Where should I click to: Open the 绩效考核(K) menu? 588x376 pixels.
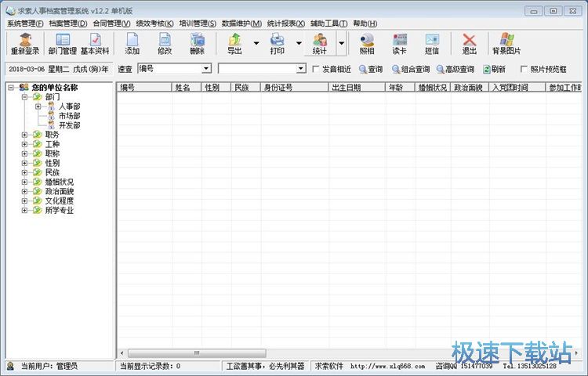point(154,23)
